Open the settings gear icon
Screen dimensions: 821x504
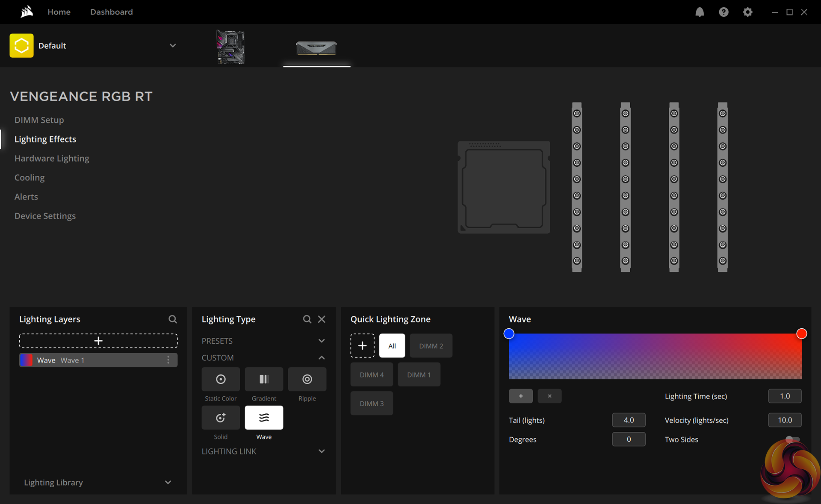click(x=747, y=12)
